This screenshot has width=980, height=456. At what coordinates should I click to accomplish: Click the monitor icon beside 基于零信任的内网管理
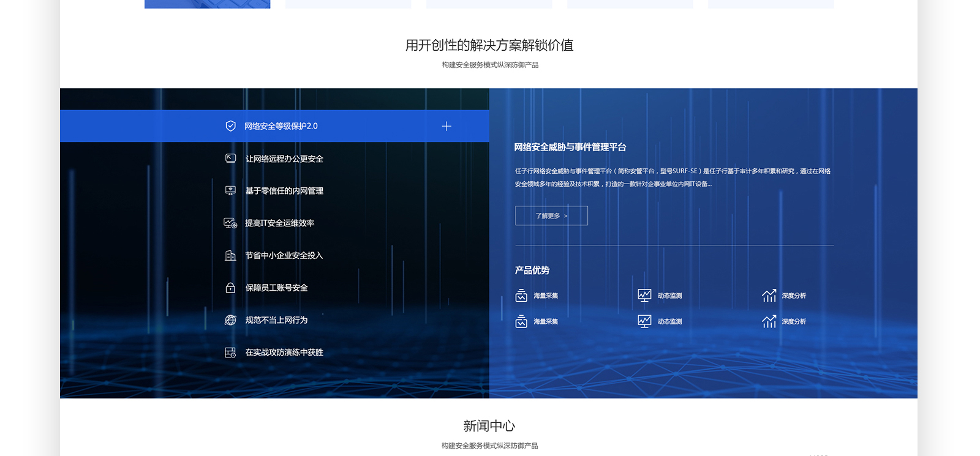click(230, 191)
